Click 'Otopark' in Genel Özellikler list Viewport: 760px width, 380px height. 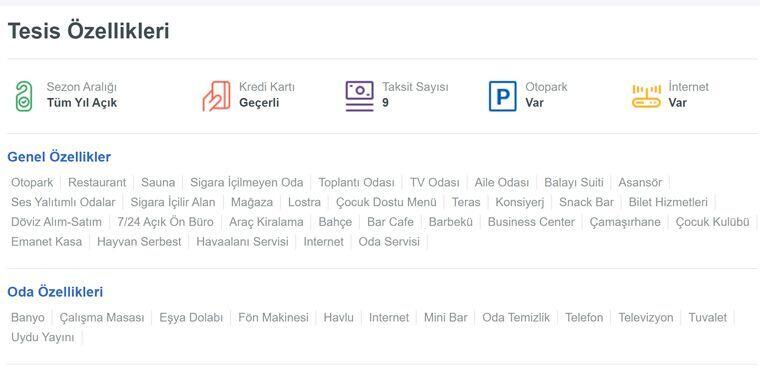coord(32,183)
